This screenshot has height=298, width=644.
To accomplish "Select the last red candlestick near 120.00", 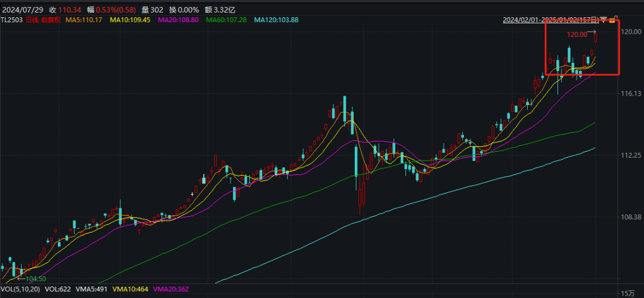I will point(596,38).
